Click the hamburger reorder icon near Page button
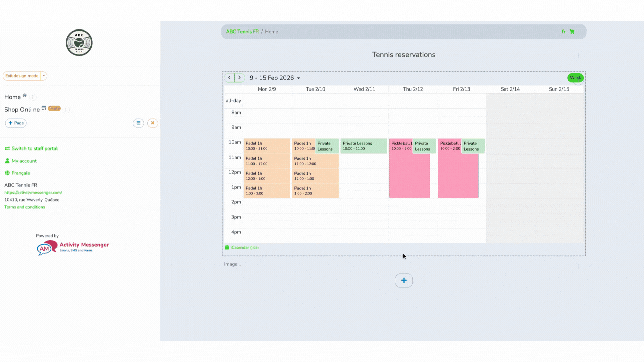 click(x=138, y=123)
